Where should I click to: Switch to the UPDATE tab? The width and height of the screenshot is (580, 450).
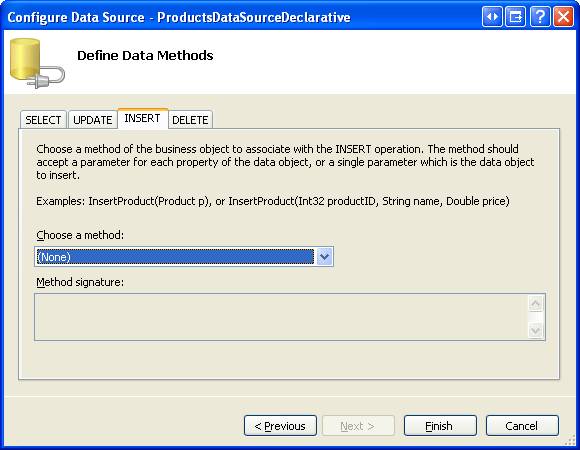click(92, 120)
